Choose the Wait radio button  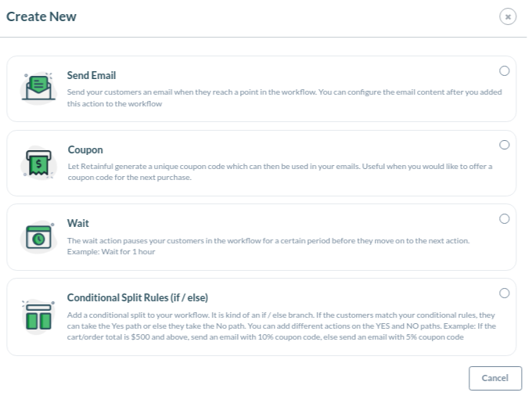pos(504,218)
